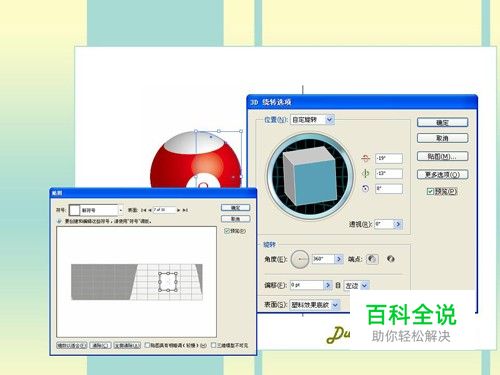Toggle the 预览(P) checkbox in 3D dialog
Screen dimensions: 500x375
pos(430,191)
